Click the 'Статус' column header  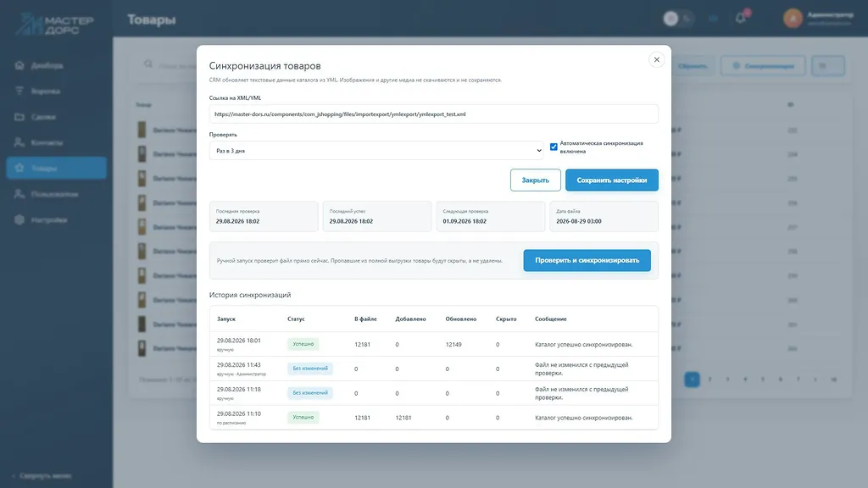coord(296,319)
